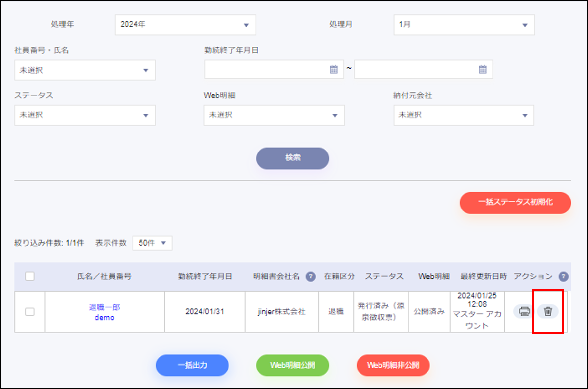
Task: Open calendar for start of 勤続終了年月日
Action: (x=333, y=69)
